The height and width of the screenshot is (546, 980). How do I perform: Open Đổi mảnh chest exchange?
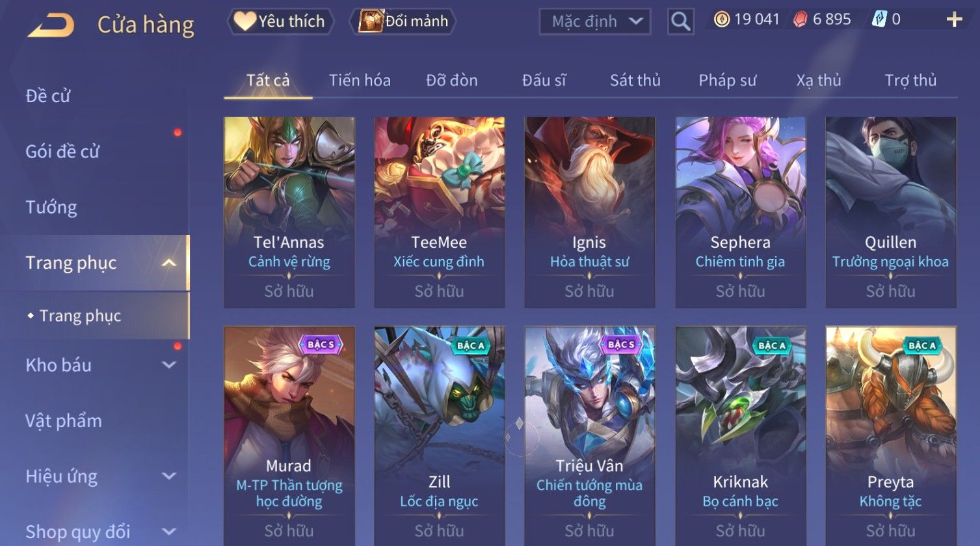403,21
